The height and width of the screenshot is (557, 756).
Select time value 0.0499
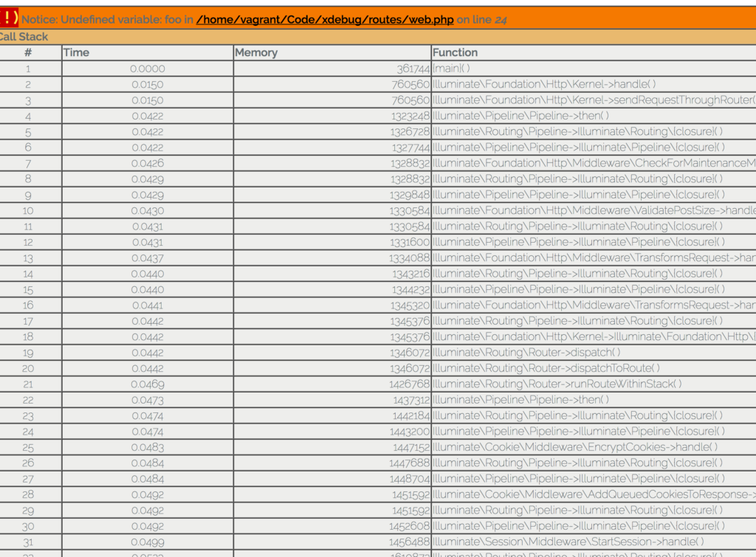(x=148, y=542)
